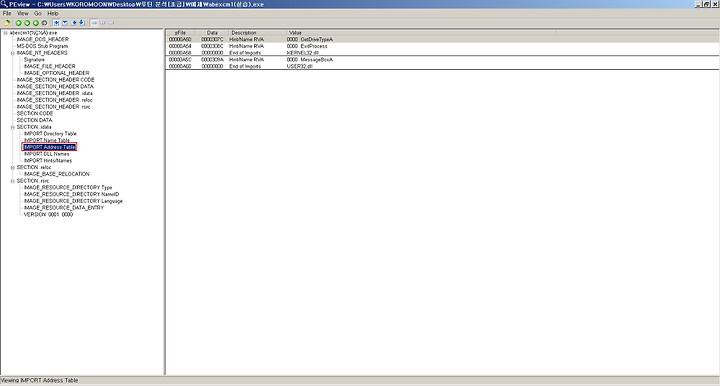Click the greyed-out round navigation icon
The height and width of the screenshot is (386, 720).
click(45, 22)
